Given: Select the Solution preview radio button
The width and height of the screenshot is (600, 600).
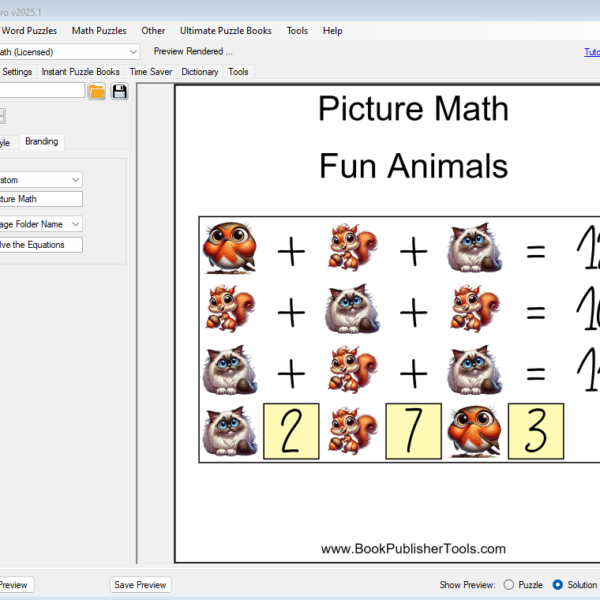Looking at the screenshot, I should tap(557, 585).
